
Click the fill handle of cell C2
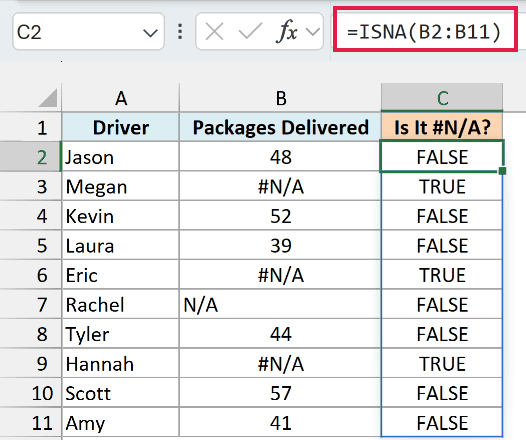coord(502,171)
